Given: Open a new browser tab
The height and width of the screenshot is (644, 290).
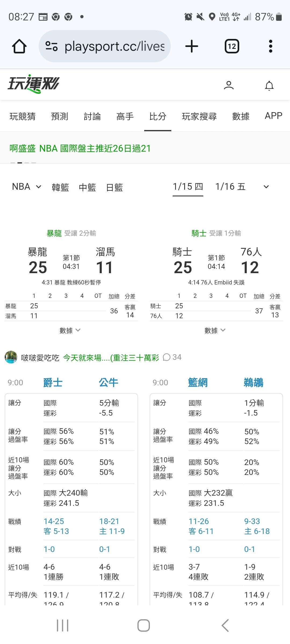Looking at the screenshot, I should pyautogui.click(x=192, y=46).
